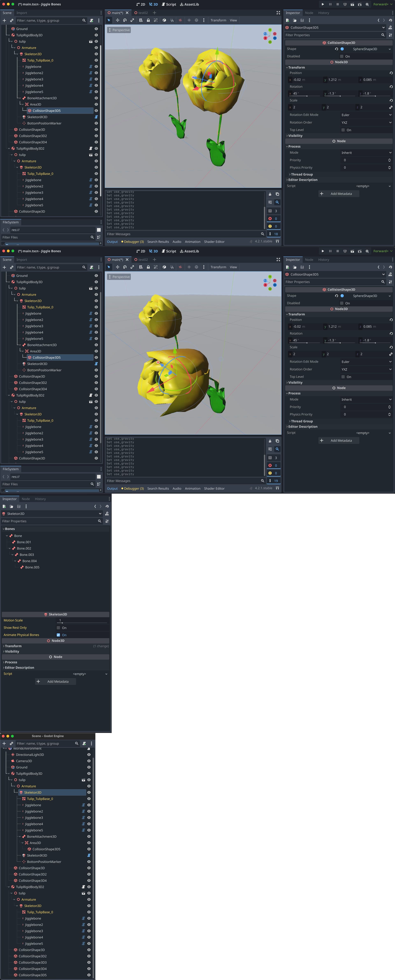Activate Scale Mode tool in upper editor toolbar
395x980 pixels.
(x=132, y=20)
